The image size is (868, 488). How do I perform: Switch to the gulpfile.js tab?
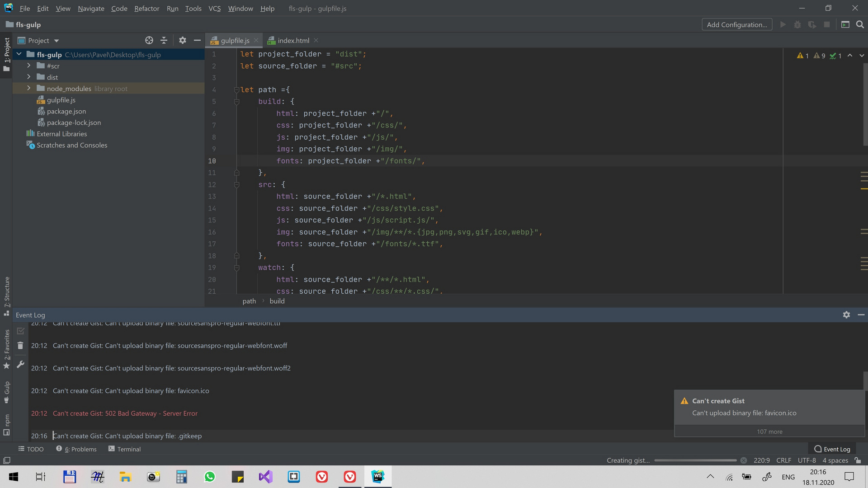(x=235, y=40)
